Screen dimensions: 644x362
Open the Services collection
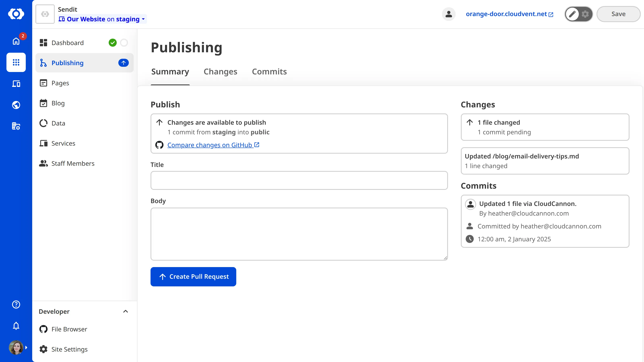85,143
